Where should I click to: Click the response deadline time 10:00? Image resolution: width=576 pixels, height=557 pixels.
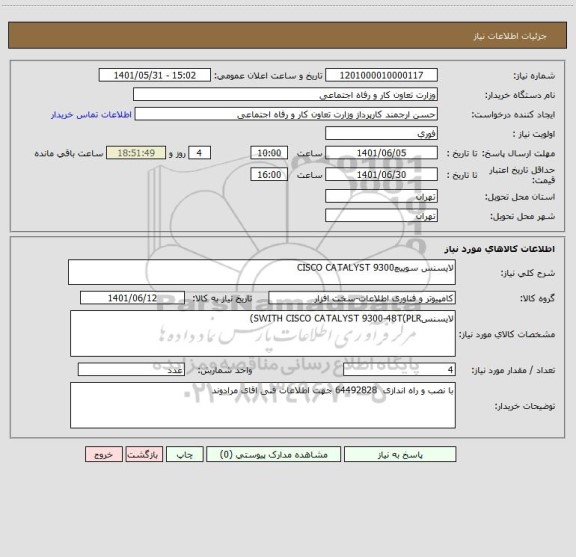[269, 153]
